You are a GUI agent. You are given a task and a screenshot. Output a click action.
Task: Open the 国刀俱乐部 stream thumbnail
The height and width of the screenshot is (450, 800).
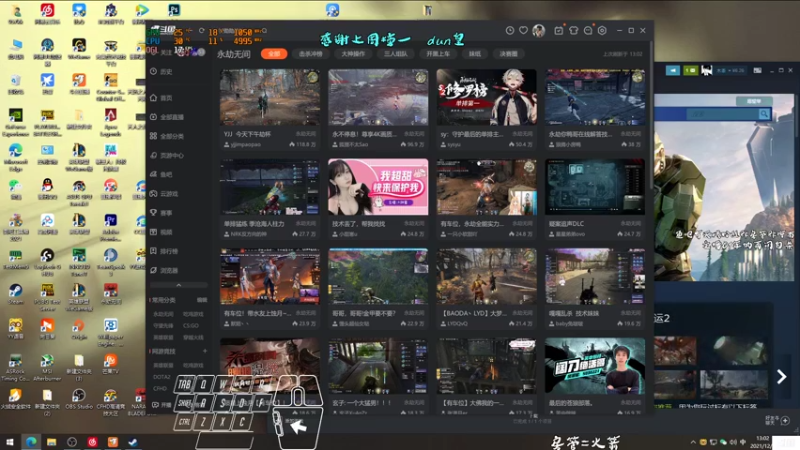coord(594,366)
